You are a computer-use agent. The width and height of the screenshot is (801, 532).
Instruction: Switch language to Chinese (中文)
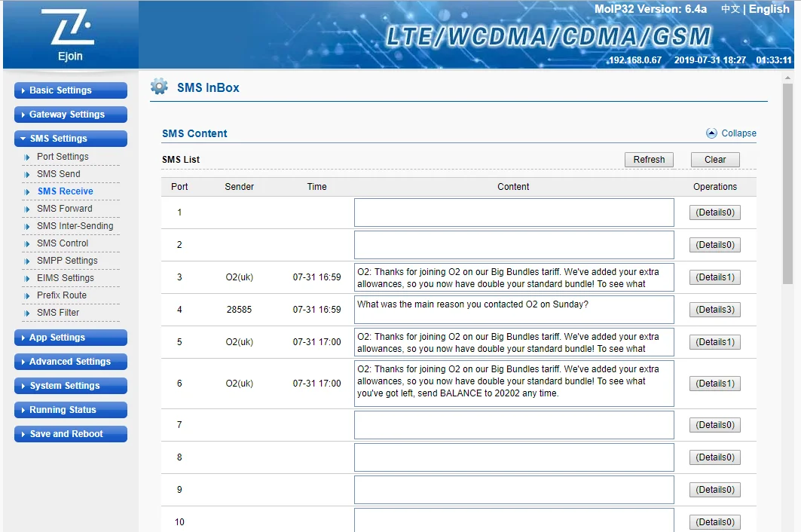click(730, 9)
